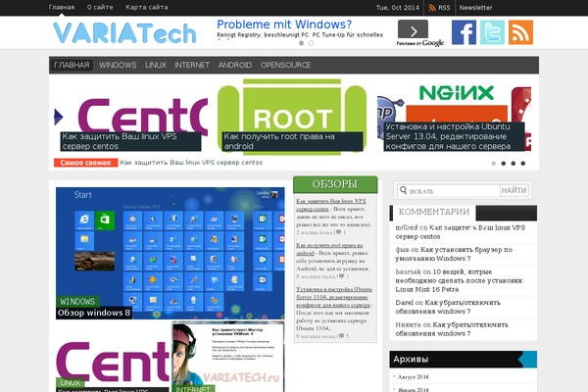588x392 pixels.
Task: Open the ГЛАВНАЯ navigation tab
Action: [x=72, y=65]
